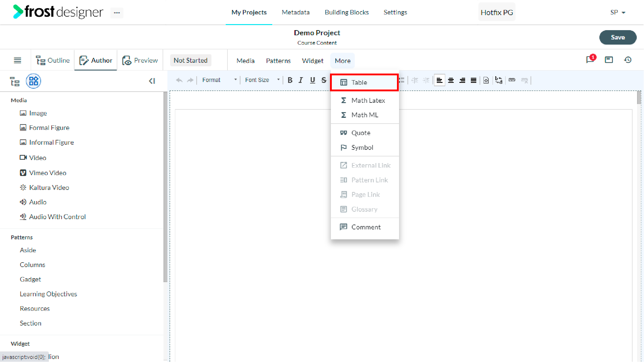Collapse the left side panel
644x362 pixels.
click(152, 81)
